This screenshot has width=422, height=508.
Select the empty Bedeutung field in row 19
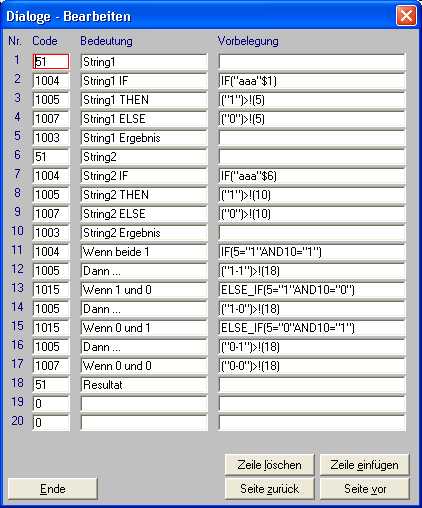144,404
